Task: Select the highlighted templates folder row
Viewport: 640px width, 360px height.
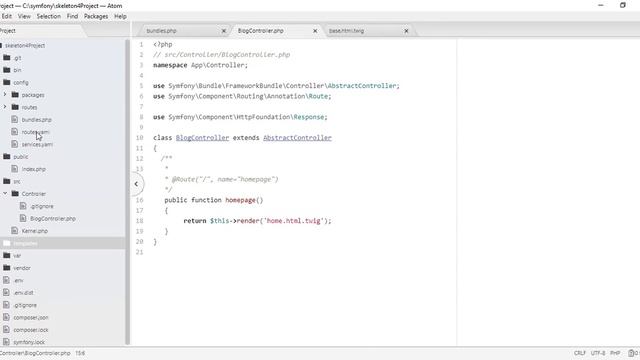Action: pyautogui.click(x=62, y=243)
